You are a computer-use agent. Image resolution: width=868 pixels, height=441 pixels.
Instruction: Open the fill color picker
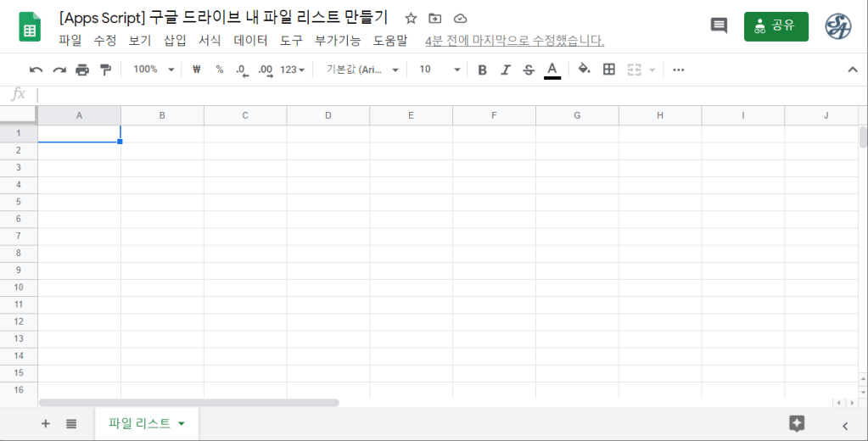point(584,70)
